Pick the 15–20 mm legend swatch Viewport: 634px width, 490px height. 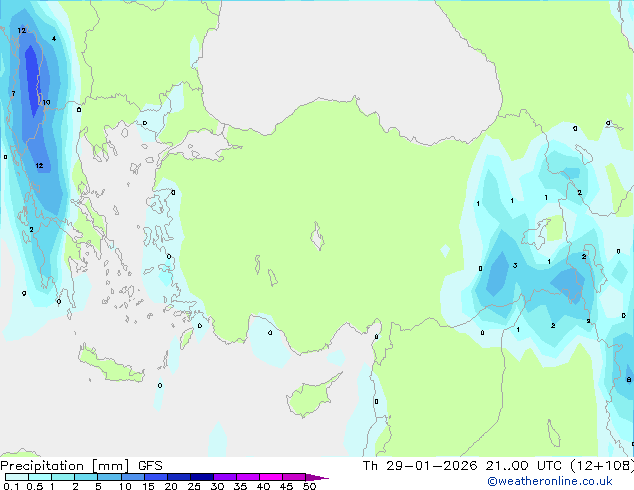tap(155, 477)
